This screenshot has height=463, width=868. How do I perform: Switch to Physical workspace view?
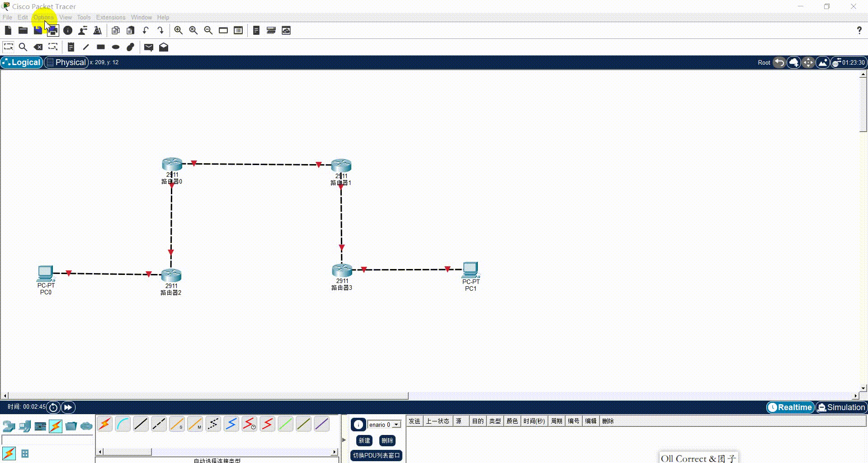[66, 62]
